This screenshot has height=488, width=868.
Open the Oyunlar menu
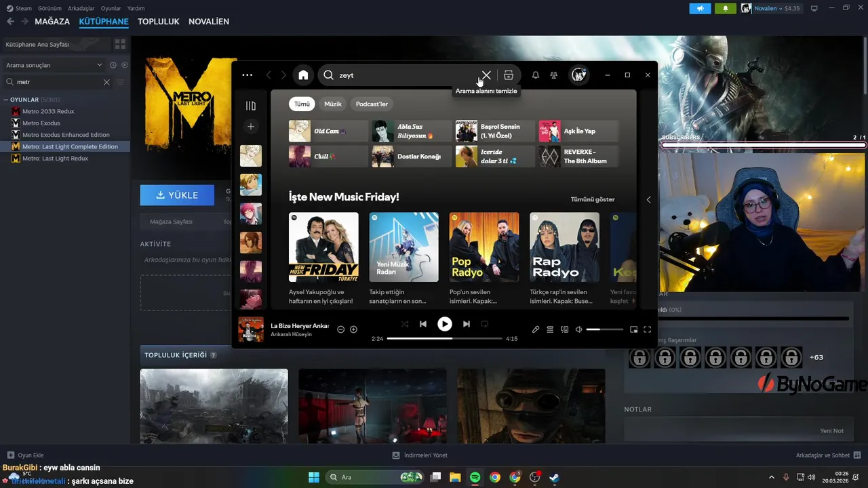point(111,8)
